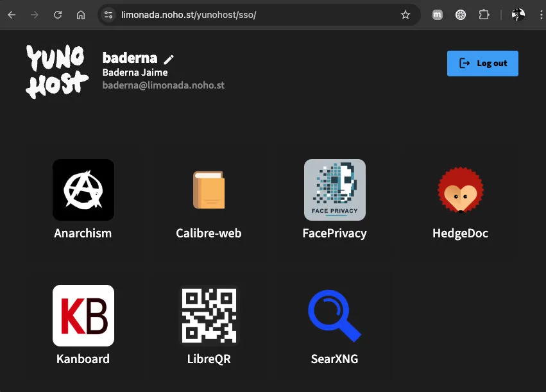
Task: Go back with browser back arrow
Action: [12, 15]
